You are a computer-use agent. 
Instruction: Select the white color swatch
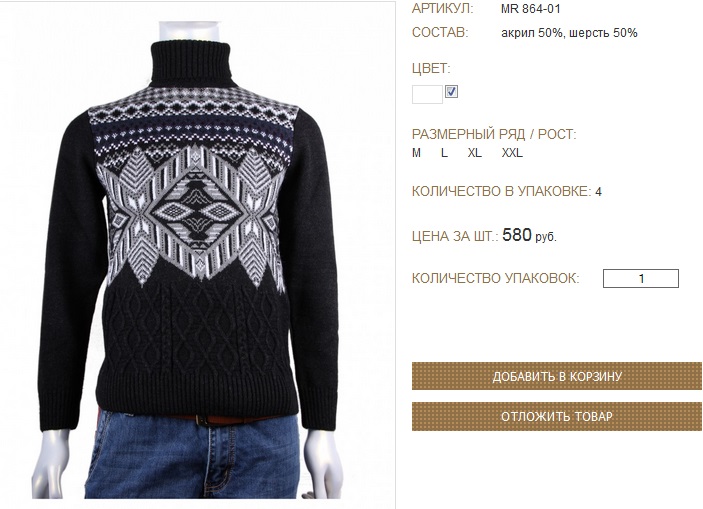click(427, 95)
